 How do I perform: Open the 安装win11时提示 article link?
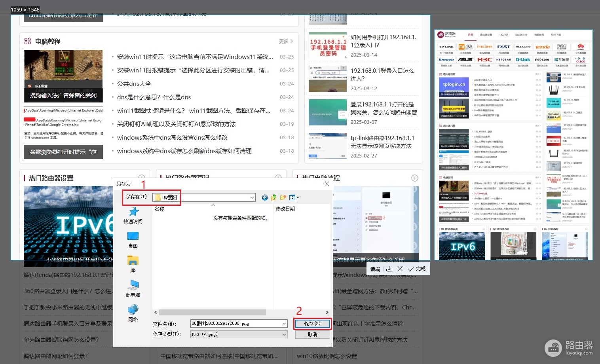(195, 57)
